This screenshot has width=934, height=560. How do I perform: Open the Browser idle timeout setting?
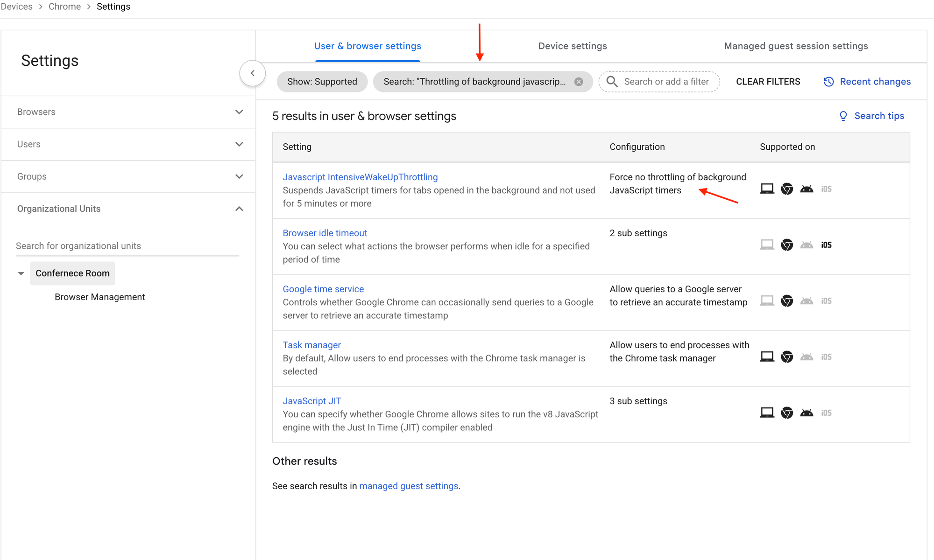(325, 233)
